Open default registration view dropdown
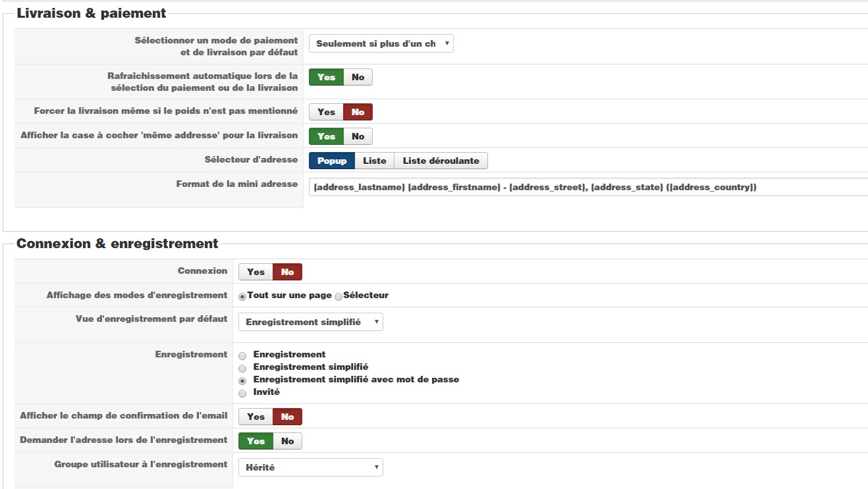The width and height of the screenshot is (868, 489). click(310, 322)
